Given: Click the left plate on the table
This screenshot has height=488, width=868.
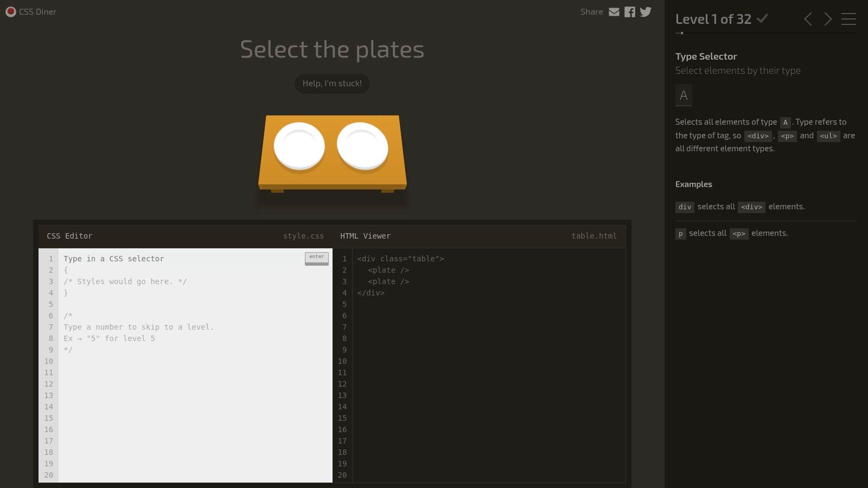Looking at the screenshot, I should tap(299, 146).
